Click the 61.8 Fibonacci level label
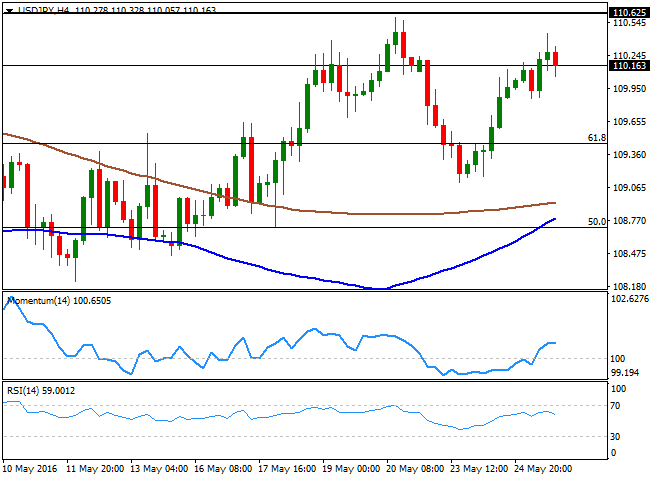The width and height of the screenshot is (650, 480). point(597,138)
